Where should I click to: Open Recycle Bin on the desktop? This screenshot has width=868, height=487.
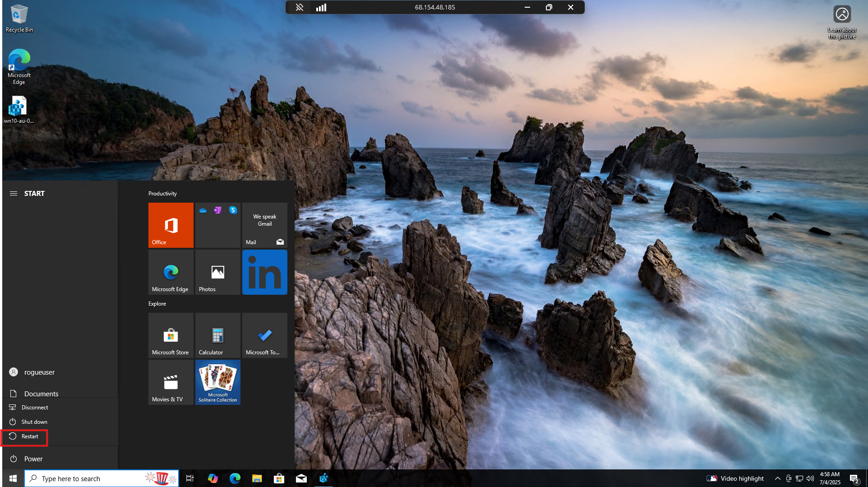19,18
